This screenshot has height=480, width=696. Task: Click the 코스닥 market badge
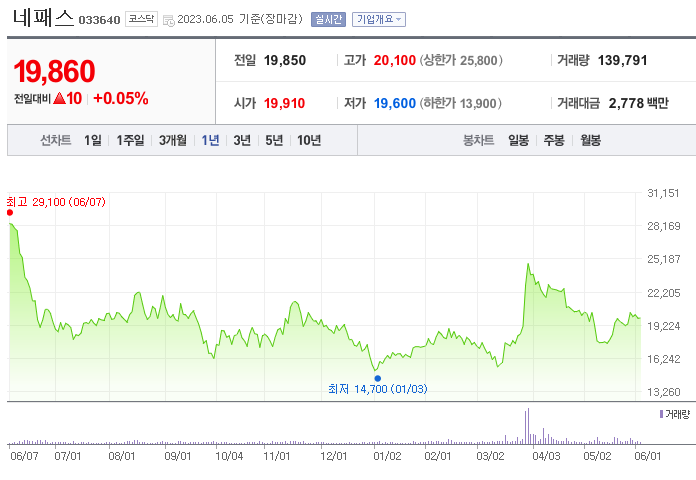point(142,19)
